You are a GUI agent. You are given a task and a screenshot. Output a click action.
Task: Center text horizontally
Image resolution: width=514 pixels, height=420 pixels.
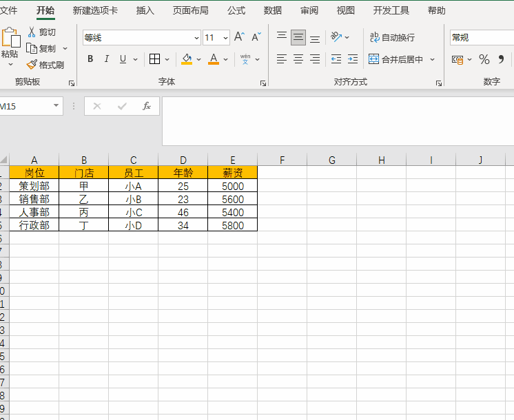click(x=298, y=59)
